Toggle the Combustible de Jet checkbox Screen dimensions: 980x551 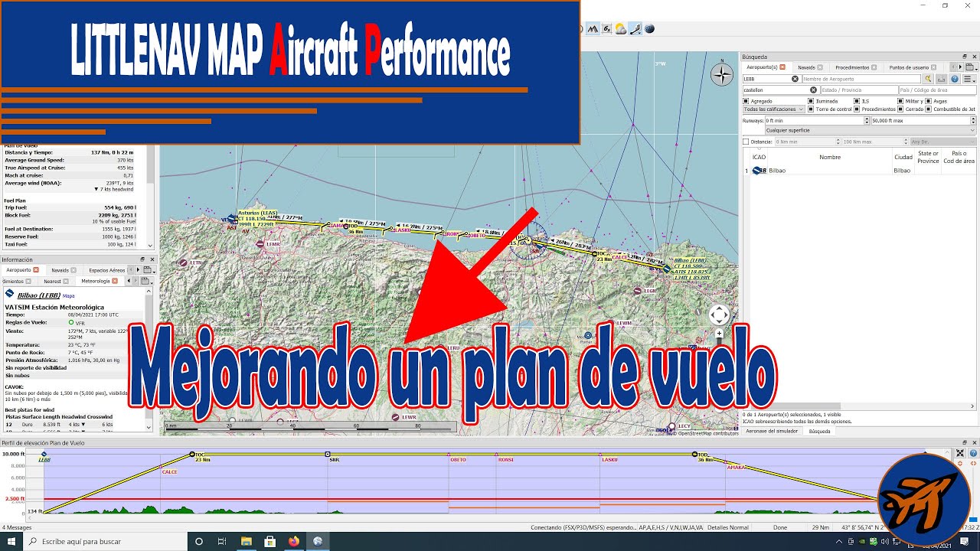(928, 109)
